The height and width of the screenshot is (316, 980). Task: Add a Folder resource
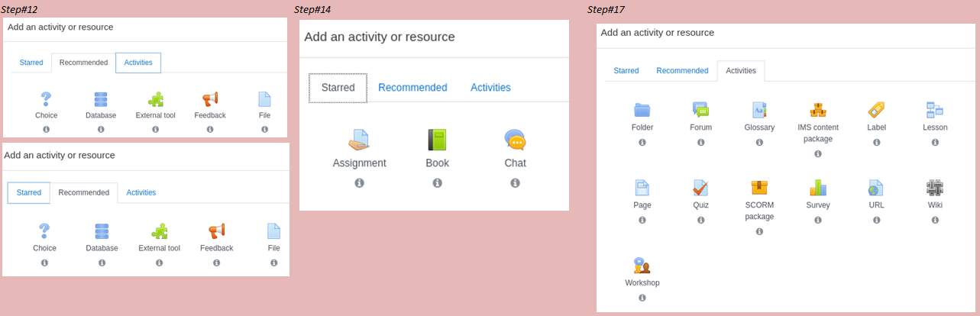[642, 109]
